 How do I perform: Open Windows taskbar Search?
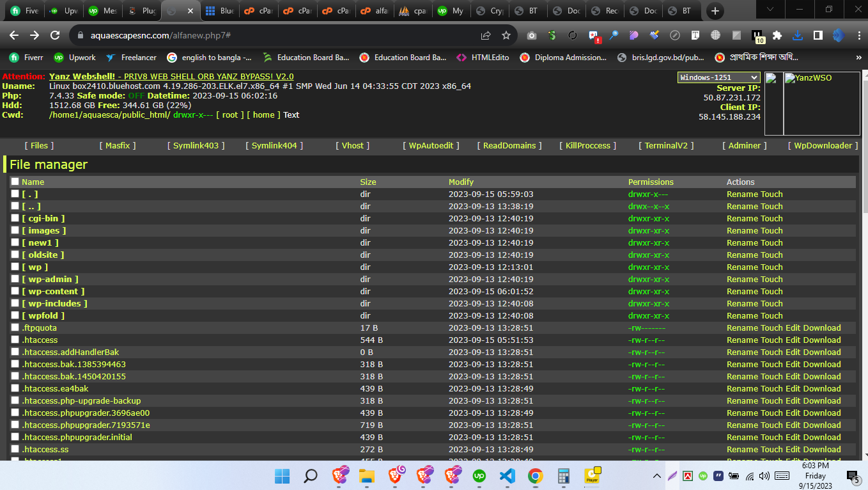tap(311, 476)
